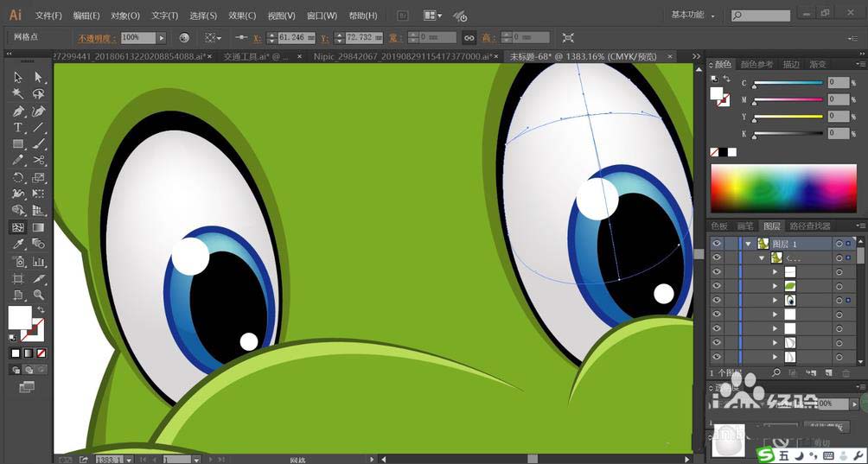Viewport: 868px width, 464px height.
Task: Click the search field at top right
Action: click(760, 16)
